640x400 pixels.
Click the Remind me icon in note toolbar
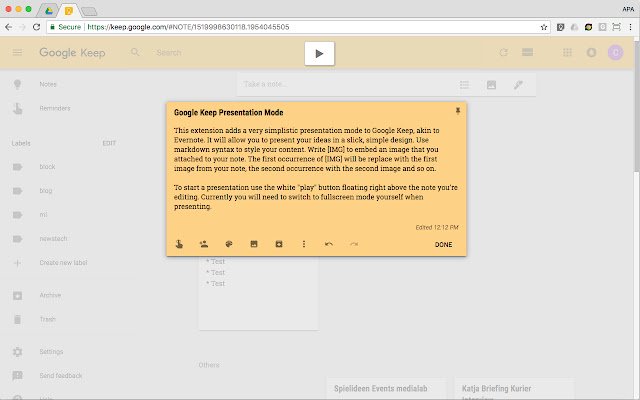tap(179, 244)
